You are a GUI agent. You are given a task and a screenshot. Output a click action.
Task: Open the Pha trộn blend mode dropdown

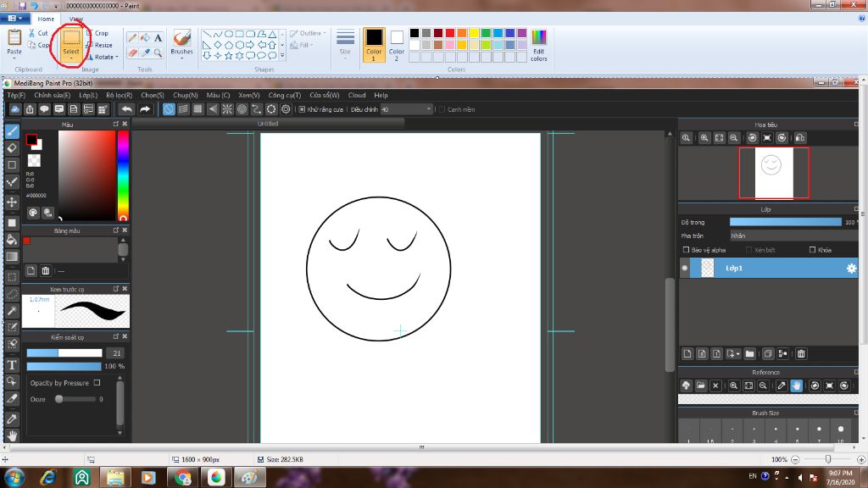[x=793, y=236]
